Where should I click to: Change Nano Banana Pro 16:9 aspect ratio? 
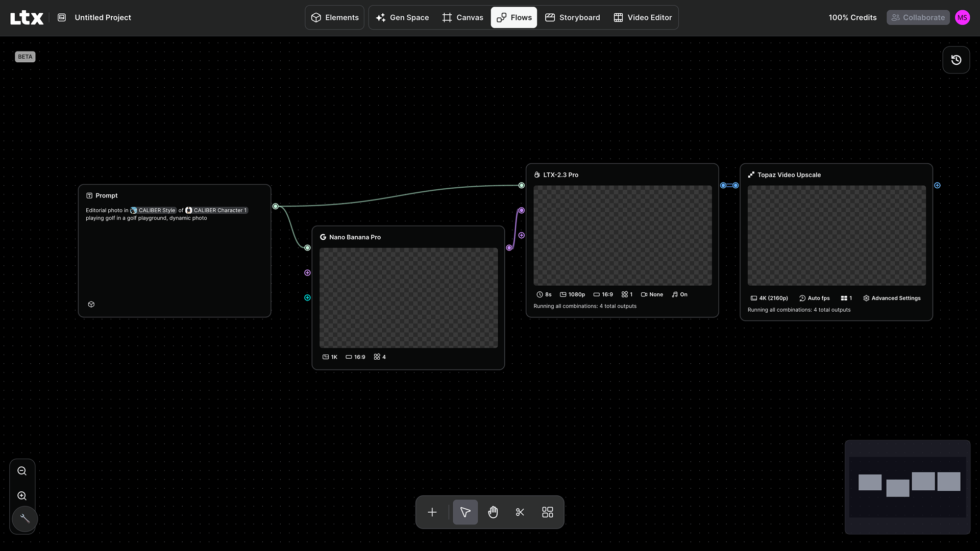pyautogui.click(x=355, y=357)
